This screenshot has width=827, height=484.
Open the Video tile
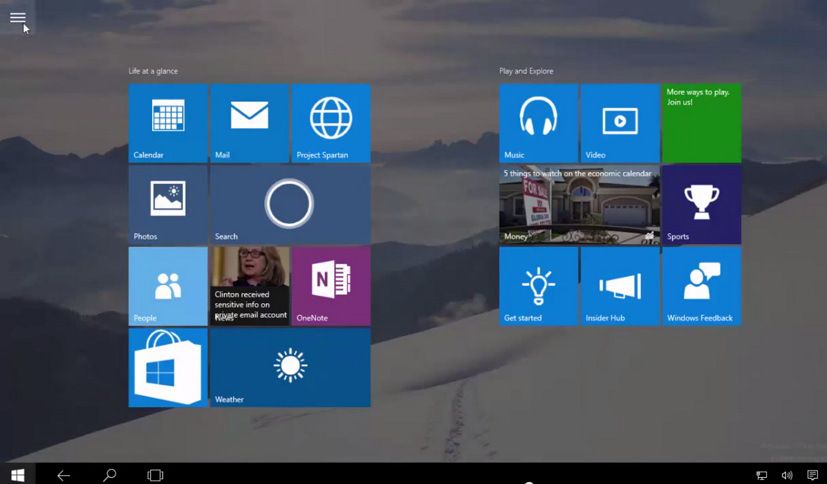click(x=620, y=123)
